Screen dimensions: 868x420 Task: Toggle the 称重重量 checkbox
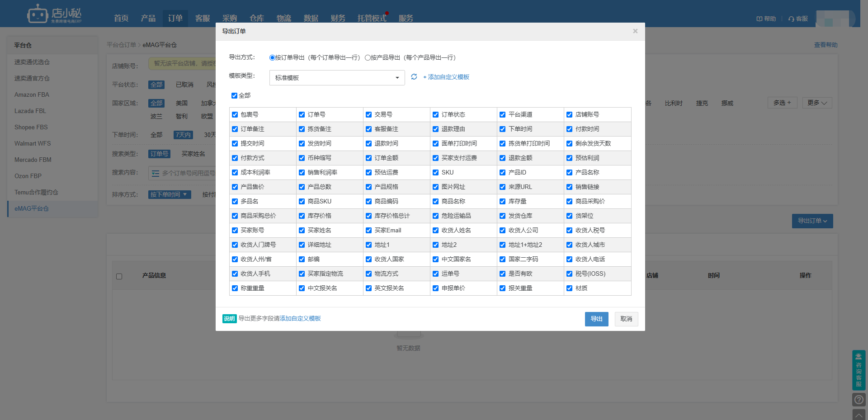(x=235, y=288)
